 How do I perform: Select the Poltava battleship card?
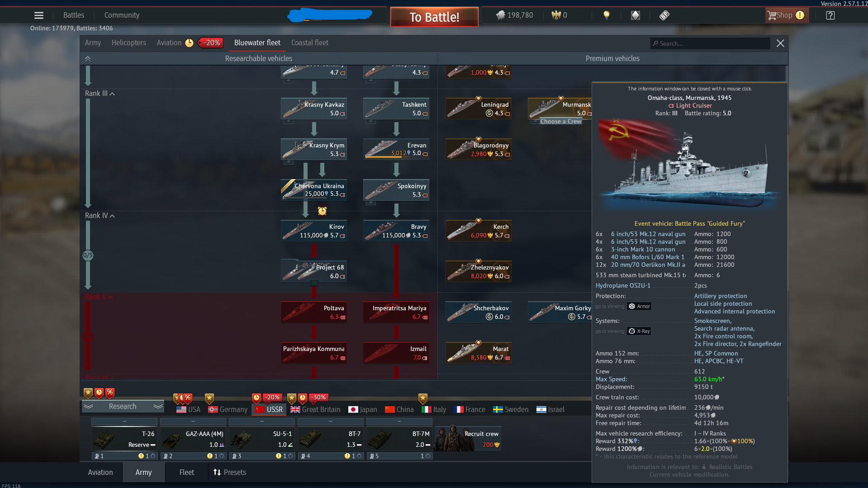pyautogui.click(x=314, y=312)
